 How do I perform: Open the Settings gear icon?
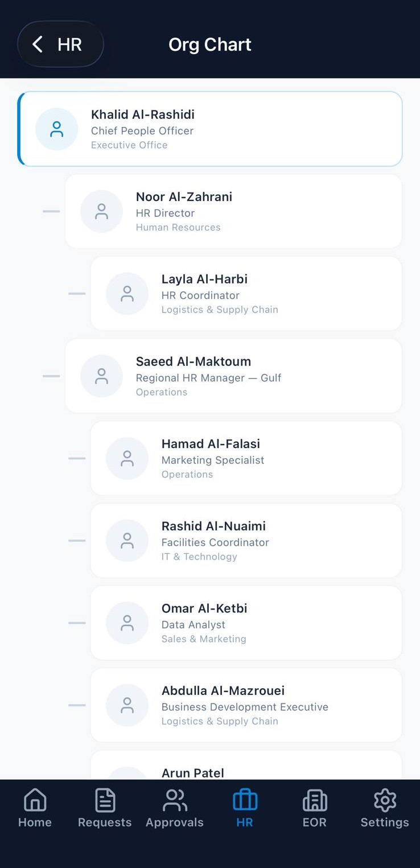click(385, 800)
